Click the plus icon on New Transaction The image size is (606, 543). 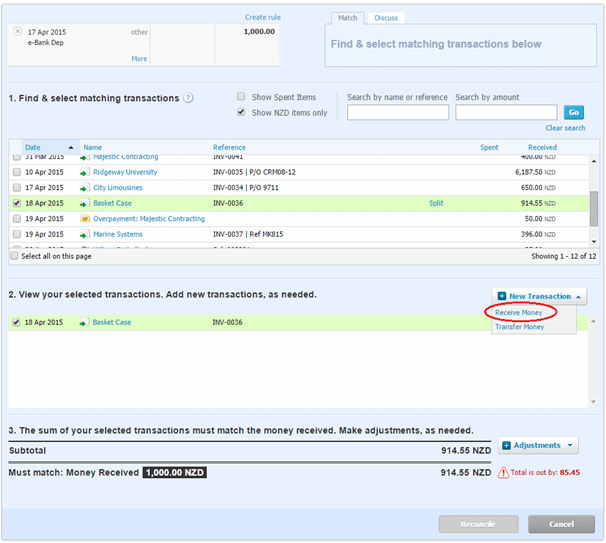coord(502,296)
